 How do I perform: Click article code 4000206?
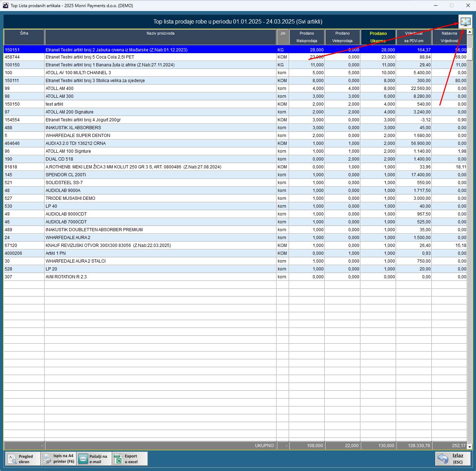(x=13, y=253)
